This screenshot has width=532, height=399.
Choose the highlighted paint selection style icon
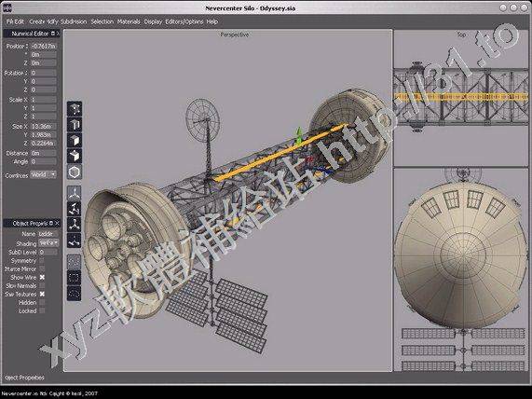74,261
